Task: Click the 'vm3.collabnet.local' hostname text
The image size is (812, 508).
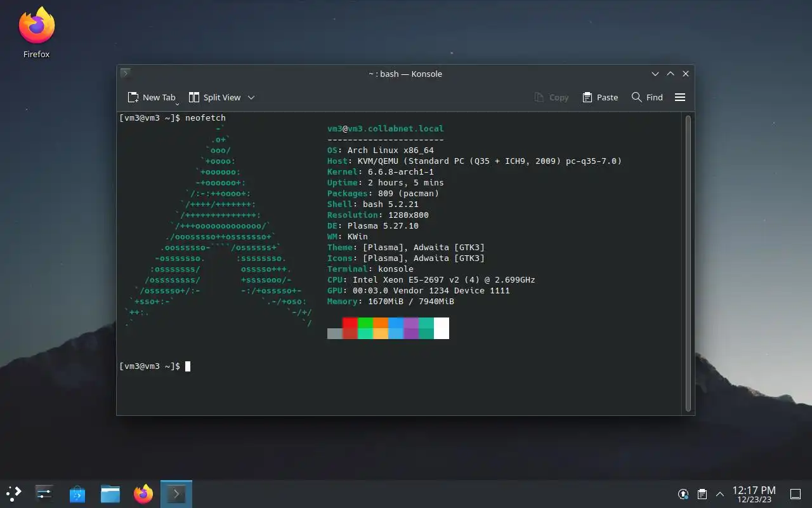Action: coord(396,129)
